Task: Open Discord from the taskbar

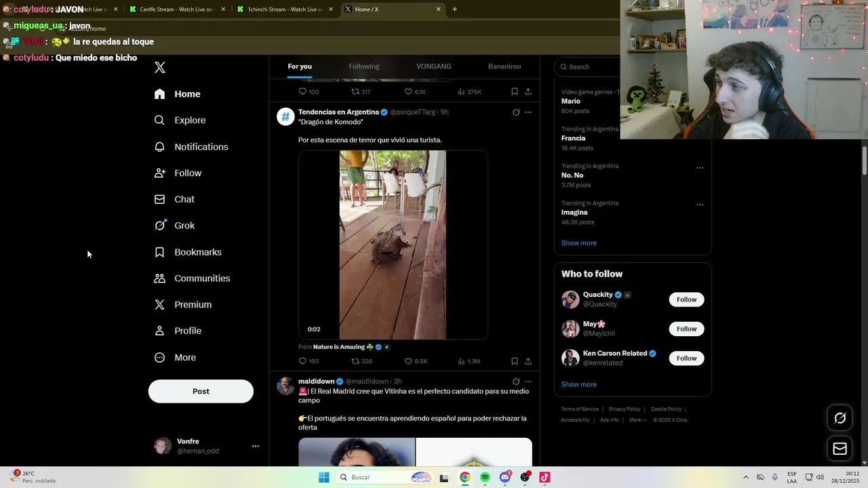Action: (x=505, y=477)
